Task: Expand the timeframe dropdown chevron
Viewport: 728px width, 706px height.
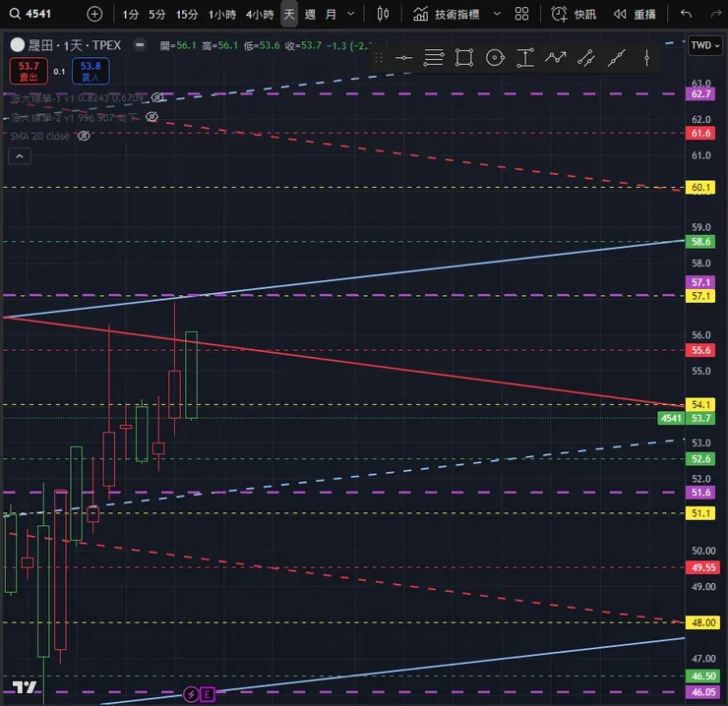Action: [x=351, y=14]
